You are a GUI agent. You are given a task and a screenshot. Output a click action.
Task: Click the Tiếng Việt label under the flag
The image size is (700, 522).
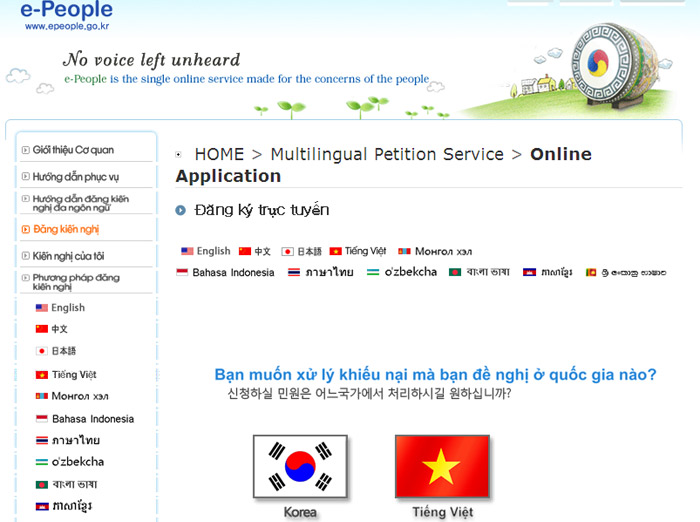coord(442,512)
